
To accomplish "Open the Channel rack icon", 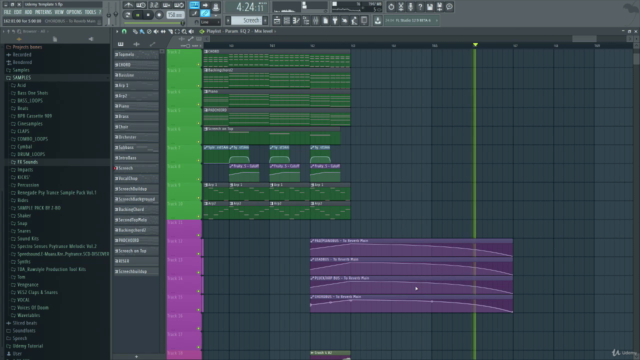I will [287, 20].
